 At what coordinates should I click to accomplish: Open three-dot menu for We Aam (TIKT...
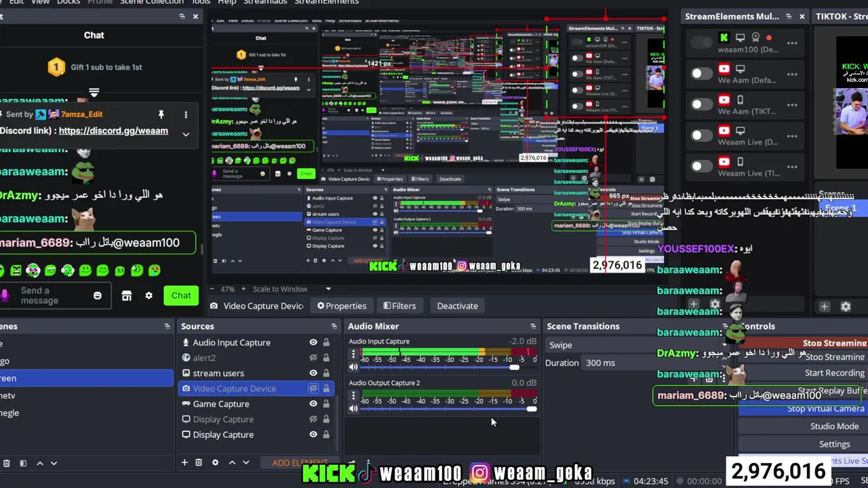792,104
